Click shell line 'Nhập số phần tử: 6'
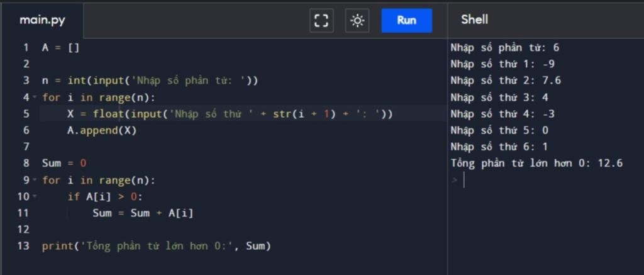 point(504,48)
